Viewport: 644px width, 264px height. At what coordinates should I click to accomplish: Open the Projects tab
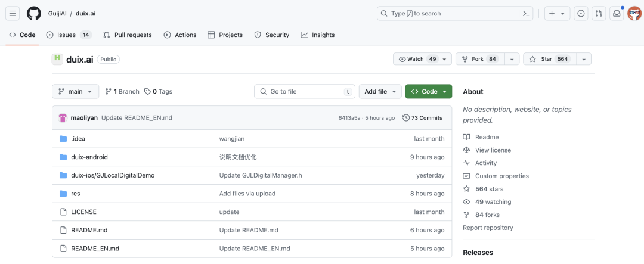pyautogui.click(x=225, y=35)
